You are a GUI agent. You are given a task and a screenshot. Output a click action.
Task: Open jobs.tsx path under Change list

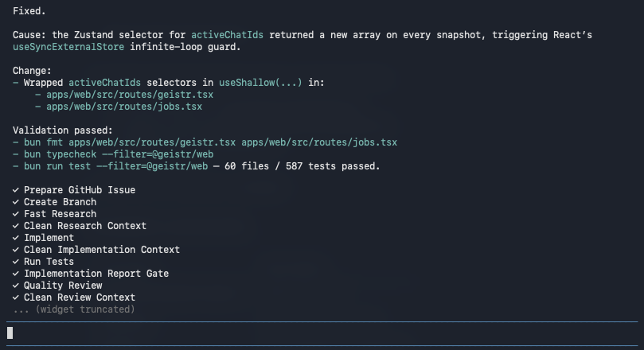(124, 107)
